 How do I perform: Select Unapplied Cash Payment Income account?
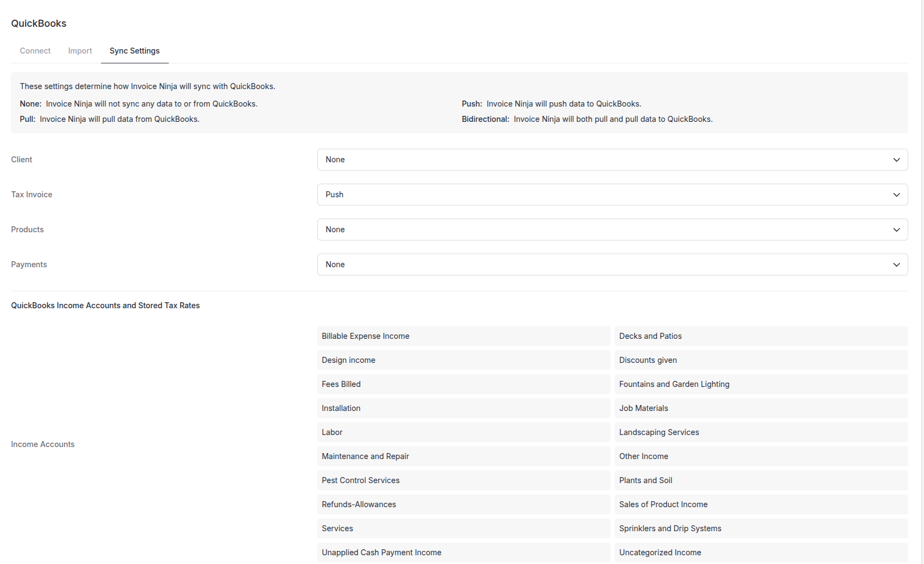(464, 553)
